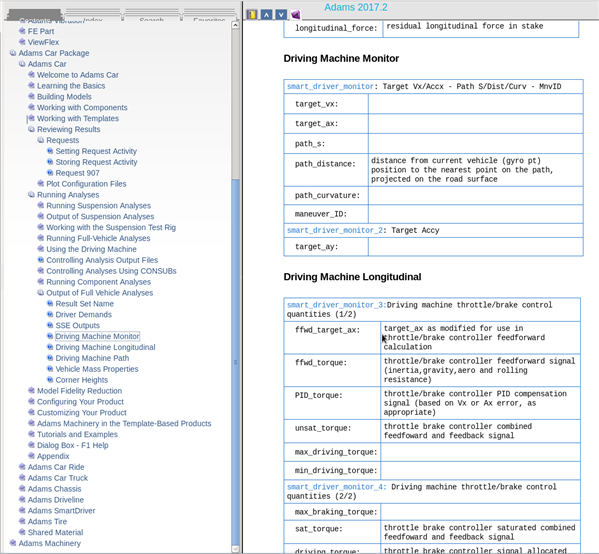The image size is (599, 554).
Task: Click book icon beside Building Models
Action: 32,97
